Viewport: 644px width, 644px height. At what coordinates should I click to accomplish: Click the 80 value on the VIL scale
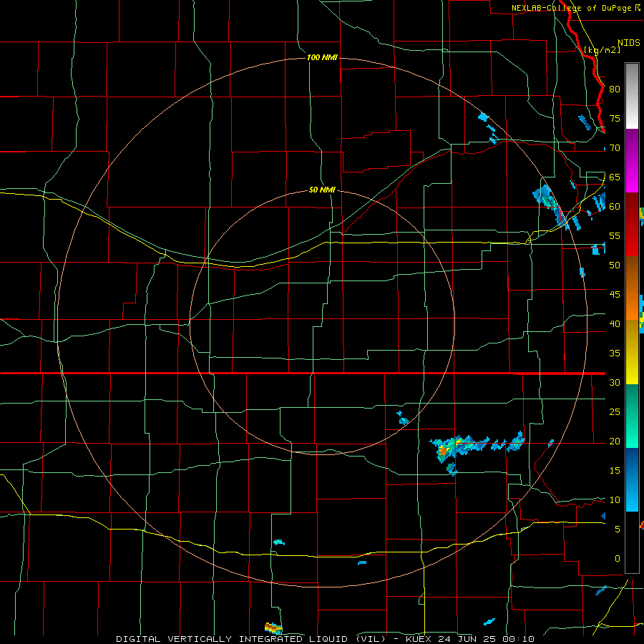tap(615, 89)
